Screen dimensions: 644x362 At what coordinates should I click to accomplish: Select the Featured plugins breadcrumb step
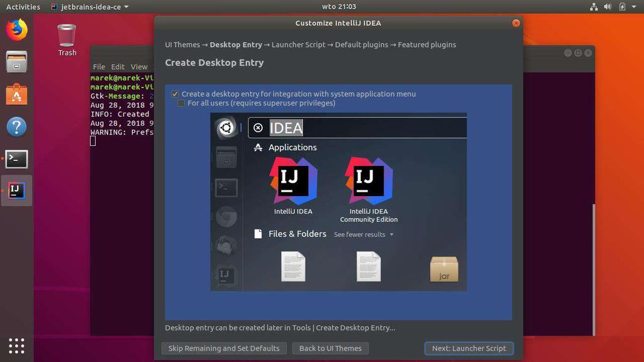[427, 45]
